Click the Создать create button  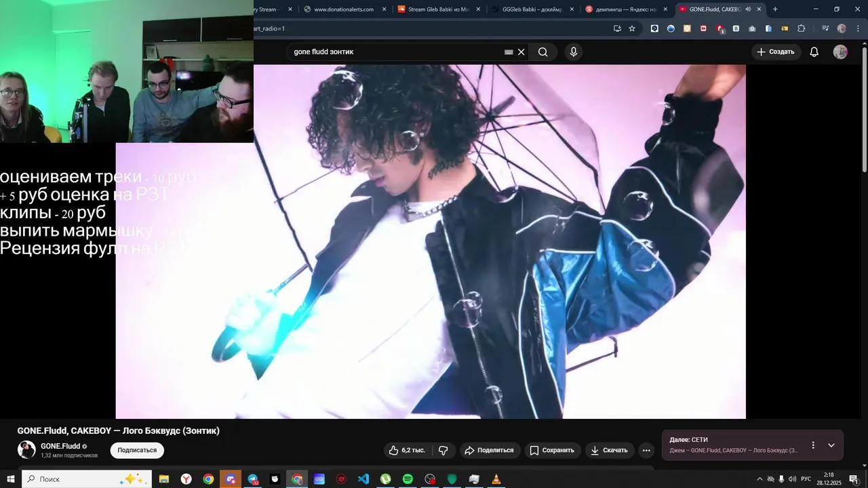click(776, 52)
